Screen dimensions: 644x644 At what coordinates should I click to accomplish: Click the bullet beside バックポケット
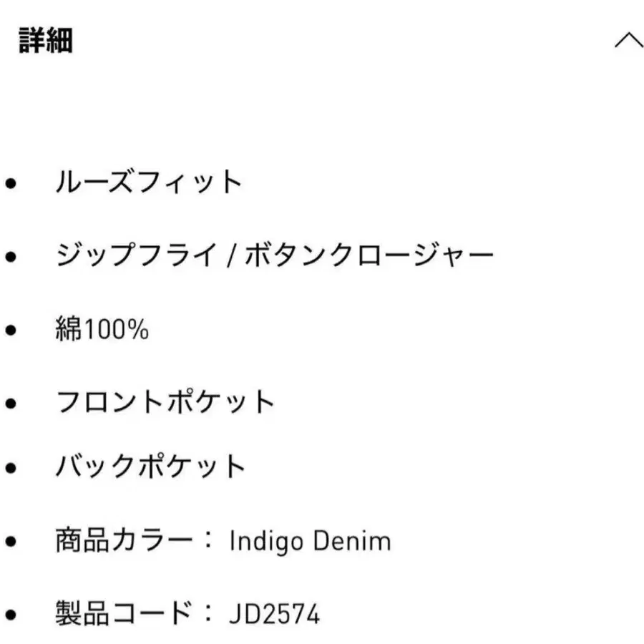10,469
